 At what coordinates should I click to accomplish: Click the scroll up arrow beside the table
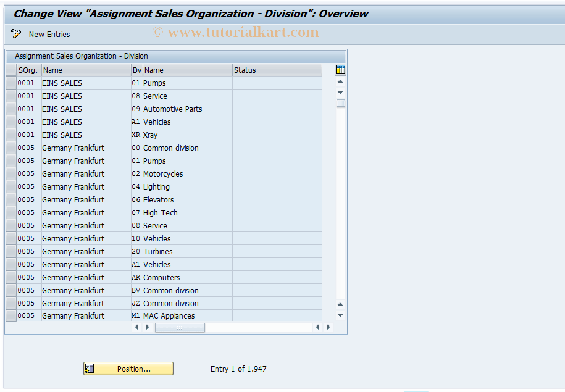tap(340, 81)
